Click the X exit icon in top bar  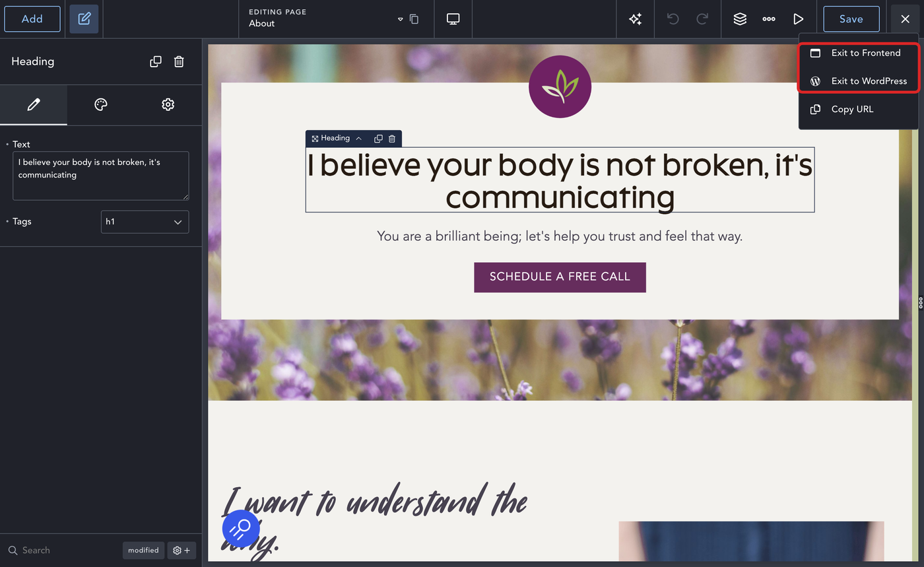point(906,19)
